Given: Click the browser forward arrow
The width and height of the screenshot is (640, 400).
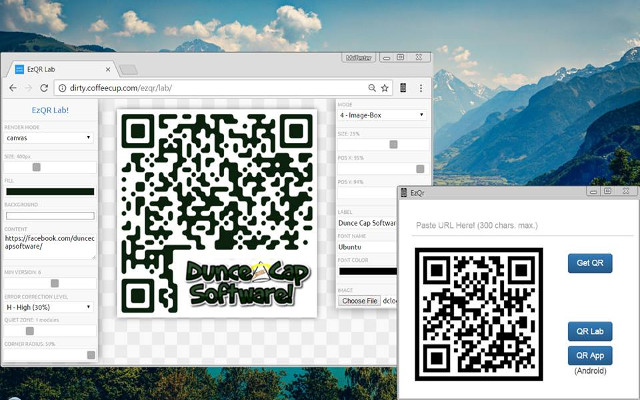Looking at the screenshot, I should tap(29, 88).
